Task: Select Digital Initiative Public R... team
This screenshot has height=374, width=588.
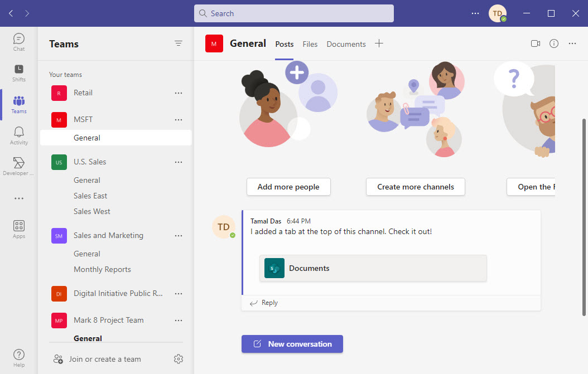Action: coord(118,293)
